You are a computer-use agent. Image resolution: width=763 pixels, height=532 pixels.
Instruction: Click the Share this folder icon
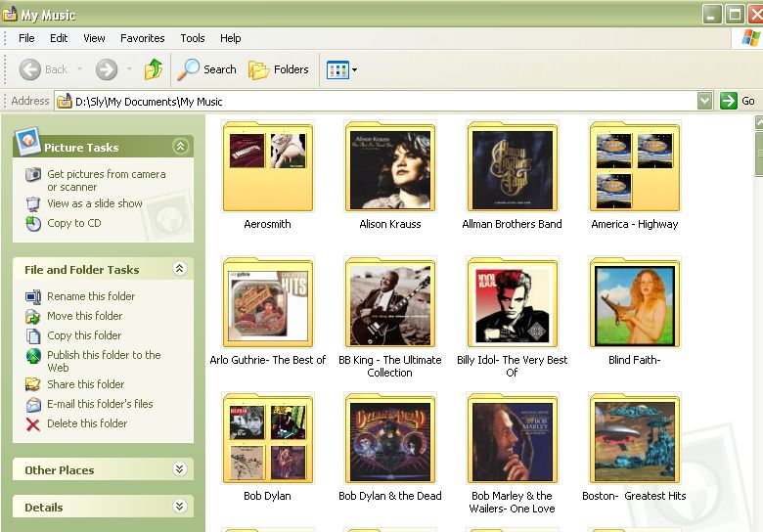[33, 384]
